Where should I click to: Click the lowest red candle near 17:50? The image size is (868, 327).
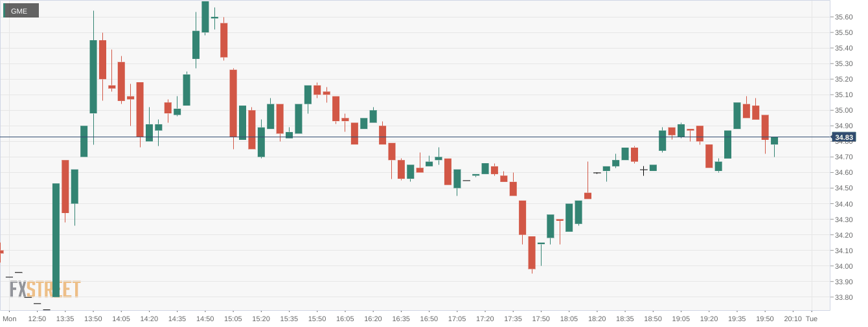point(532,253)
